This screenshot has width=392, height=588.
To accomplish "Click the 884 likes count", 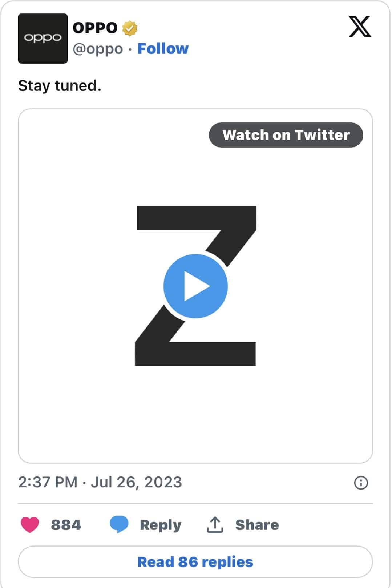I will 66,525.
